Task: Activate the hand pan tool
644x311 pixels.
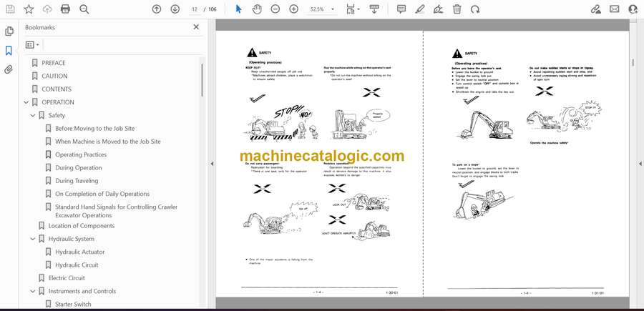Action: tap(257, 9)
